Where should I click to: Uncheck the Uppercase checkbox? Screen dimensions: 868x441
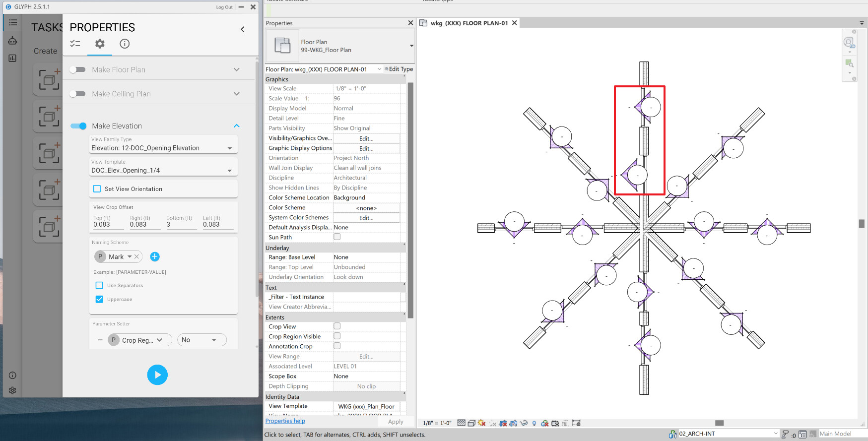click(99, 299)
